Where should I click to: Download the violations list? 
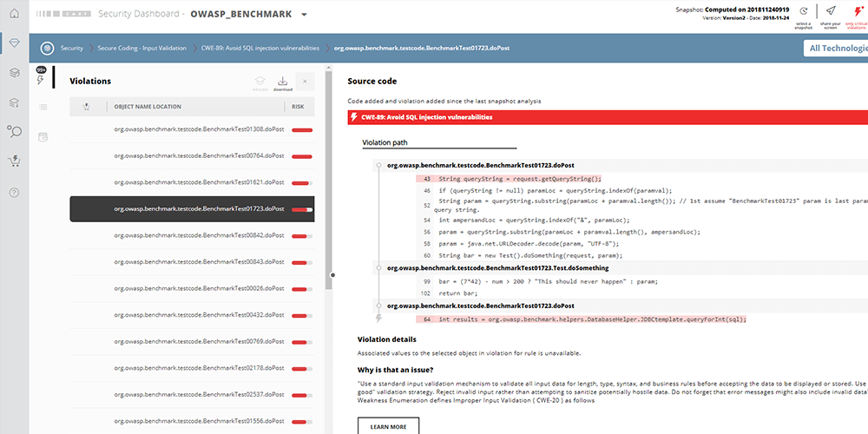pyautogui.click(x=283, y=82)
